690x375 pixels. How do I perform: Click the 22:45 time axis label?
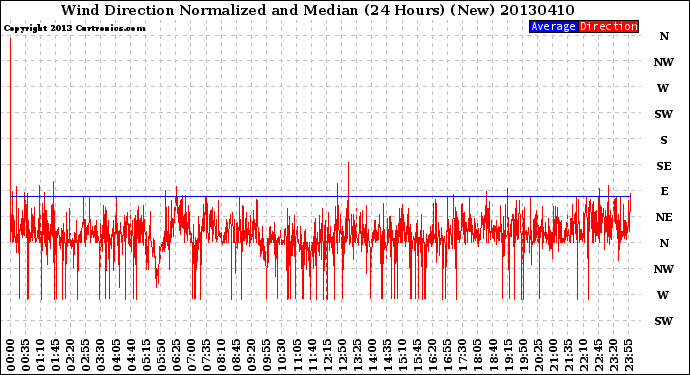tap(598, 355)
